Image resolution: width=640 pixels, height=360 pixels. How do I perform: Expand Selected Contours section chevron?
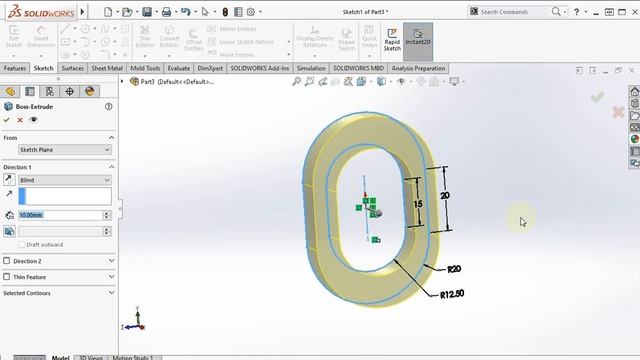pos(111,293)
